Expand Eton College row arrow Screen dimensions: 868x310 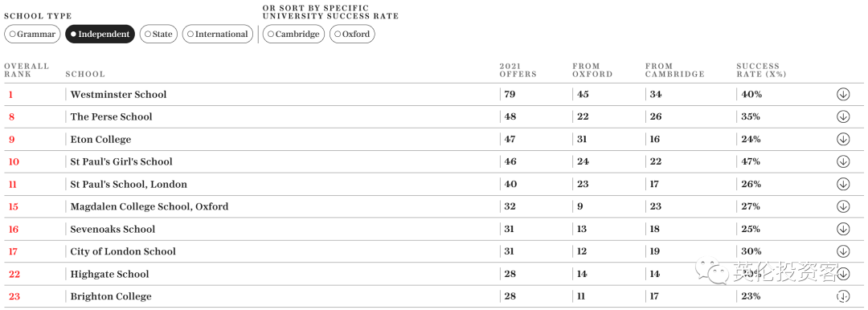pos(842,139)
